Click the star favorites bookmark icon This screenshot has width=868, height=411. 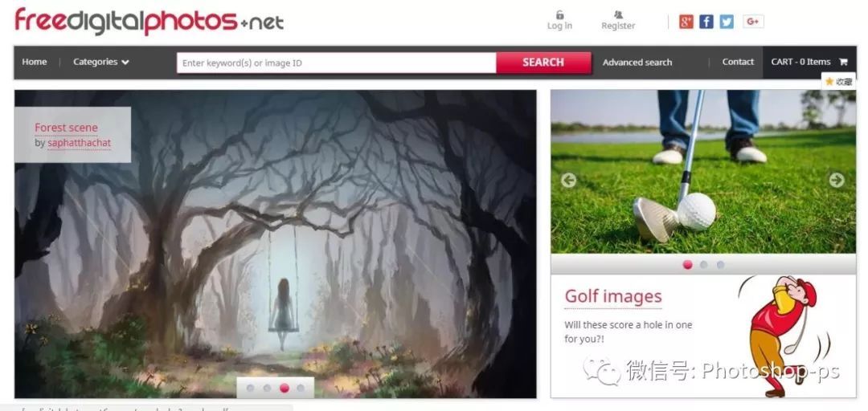(829, 82)
